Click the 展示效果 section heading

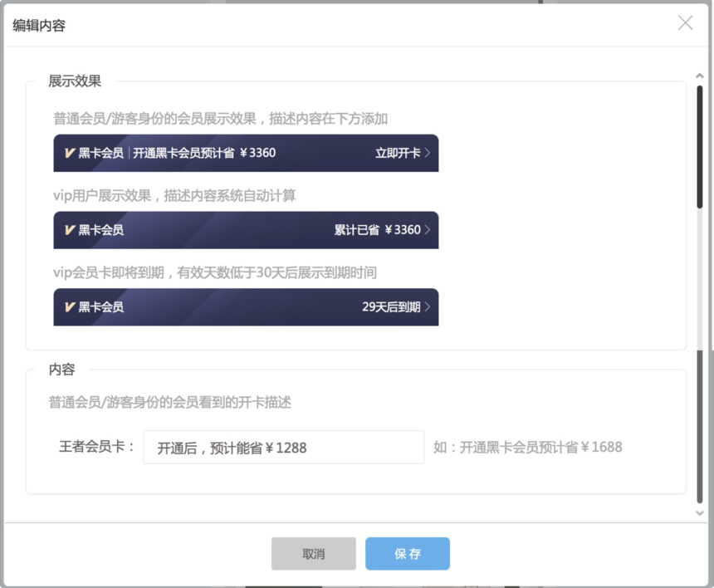point(75,81)
